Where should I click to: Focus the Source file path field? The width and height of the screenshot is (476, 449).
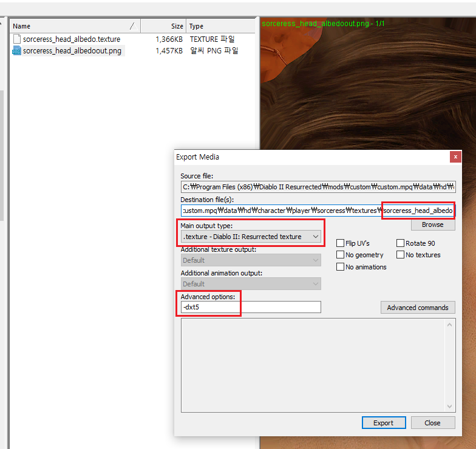click(x=318, y=187)
